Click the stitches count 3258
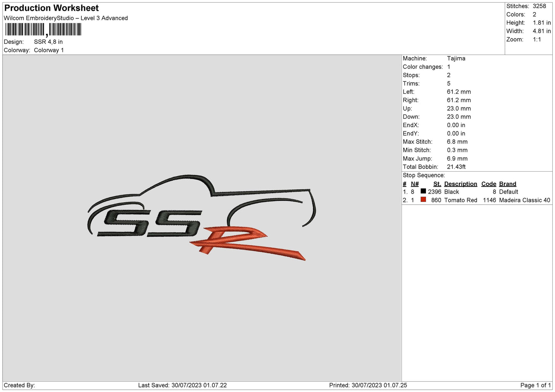555x392 pixels. tap(539, 6)
